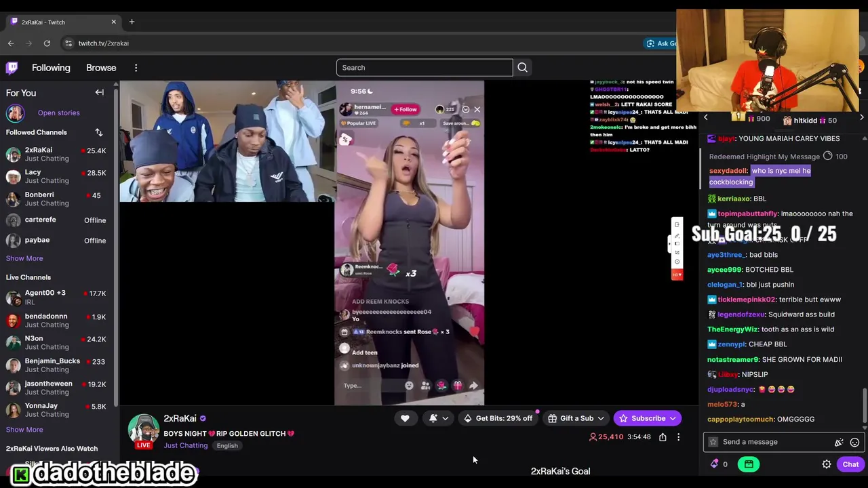The height and width of the screenshot is (488, 868).
Task: Share the stream via share icon
Action: click(663, 437)
